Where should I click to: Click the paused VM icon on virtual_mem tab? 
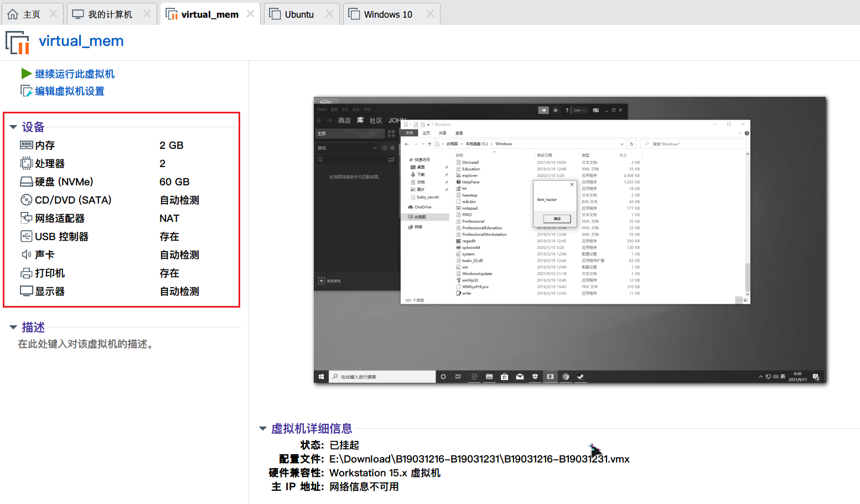[172, 14]
